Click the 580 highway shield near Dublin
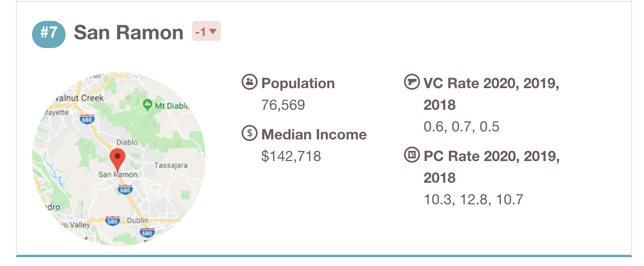 (x=112, y=221)
